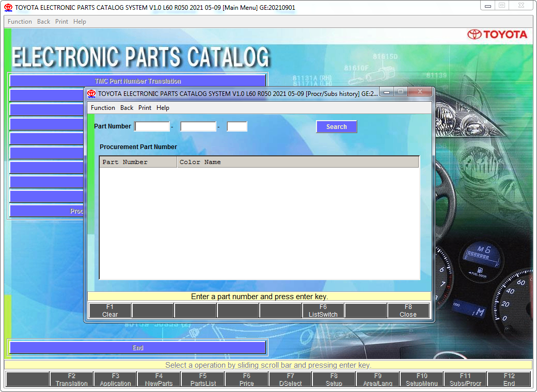This screenshot has height=392, width=537.
Task: Click F3 Application in main function bar
Action: 116,379
